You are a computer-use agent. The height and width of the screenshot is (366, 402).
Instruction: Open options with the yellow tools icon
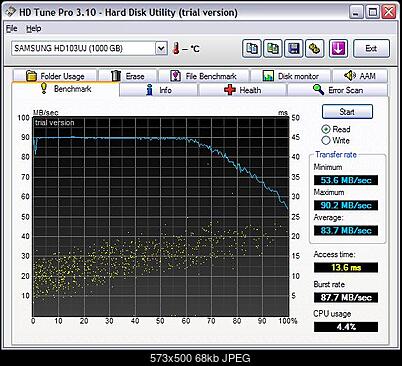tap(314, 49)
